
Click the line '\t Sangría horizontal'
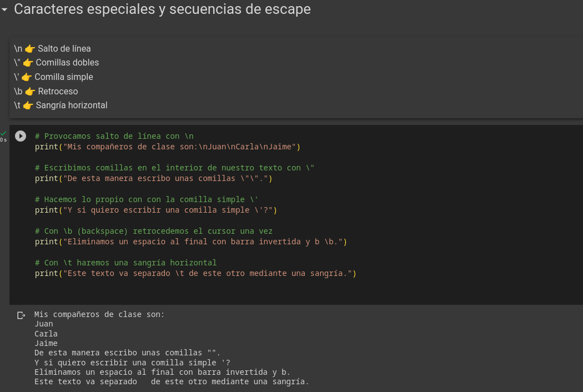point(61,105)
